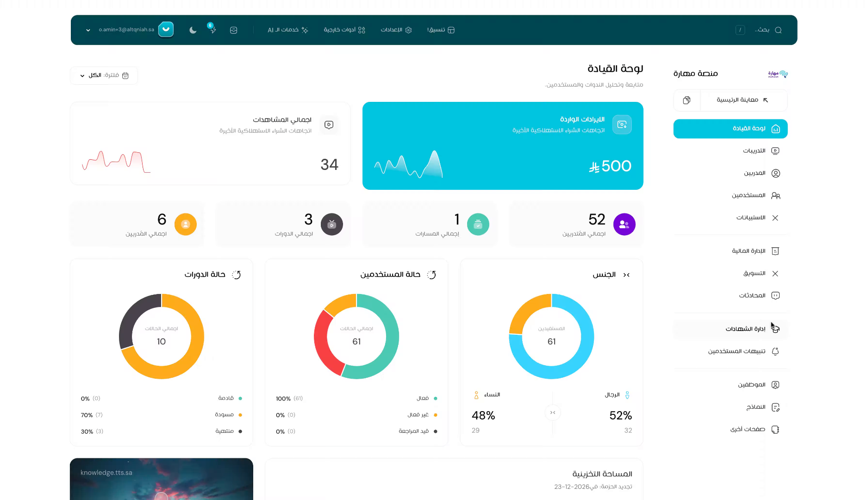Expand the account menu for o.amin+3@altqniah.sa
The image size is (868, 500).
(88, 30)
